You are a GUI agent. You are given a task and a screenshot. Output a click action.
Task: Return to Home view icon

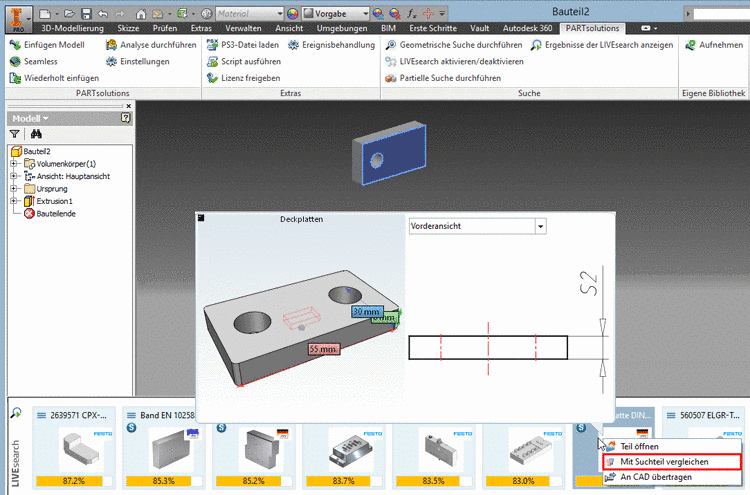tap(141, 14)
